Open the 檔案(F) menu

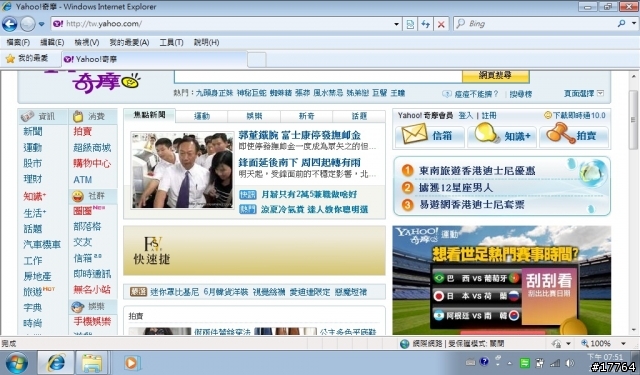click(x=18, y=42)
